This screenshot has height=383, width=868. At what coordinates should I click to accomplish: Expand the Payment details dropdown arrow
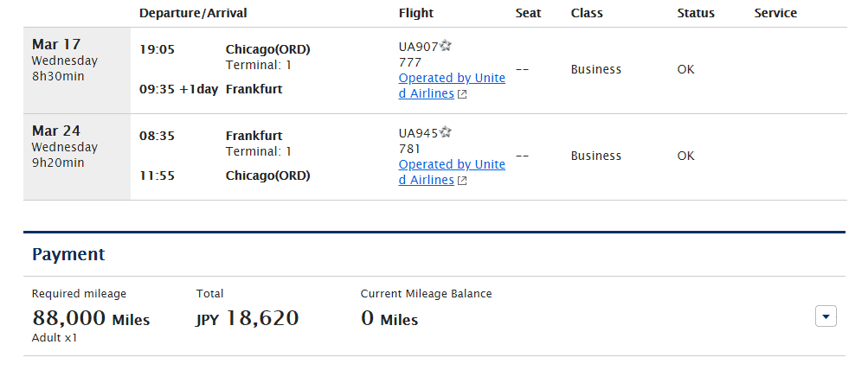(x=826, y=317)
